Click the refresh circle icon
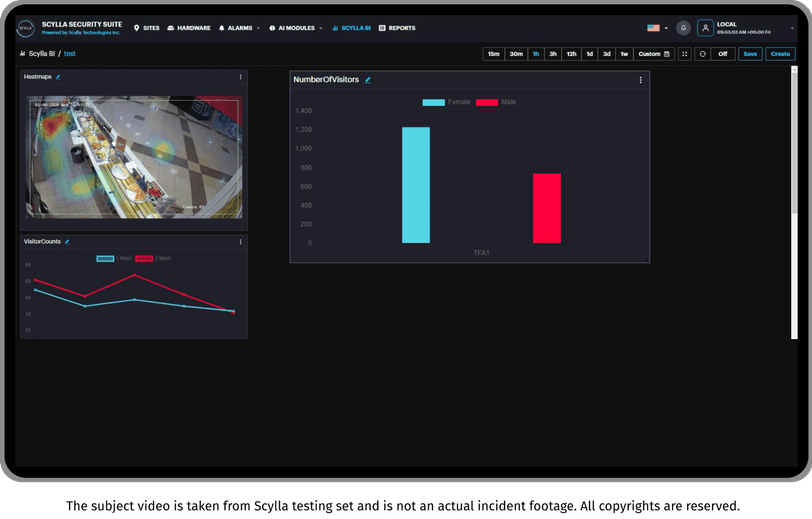Viewport: 812px width, 519px height. tap(703, 54)
